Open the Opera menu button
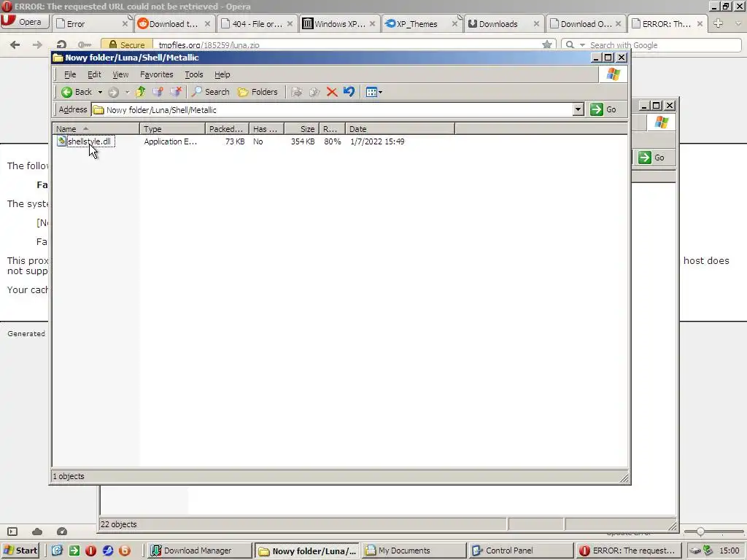 click(24, 22)
